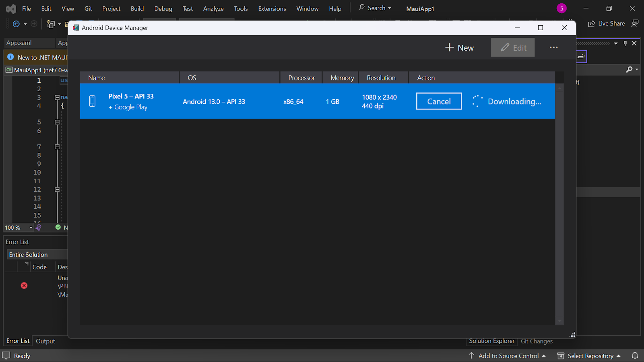The width and height of the screenshot is (644, 362).
Task: Click the Device Manager vertical scrollbar
Action: (559, 204)
